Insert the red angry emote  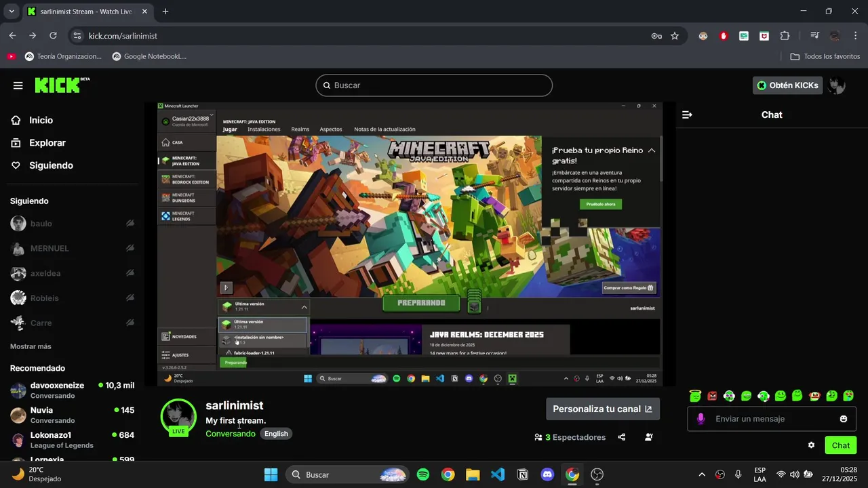tap(712, 396)
